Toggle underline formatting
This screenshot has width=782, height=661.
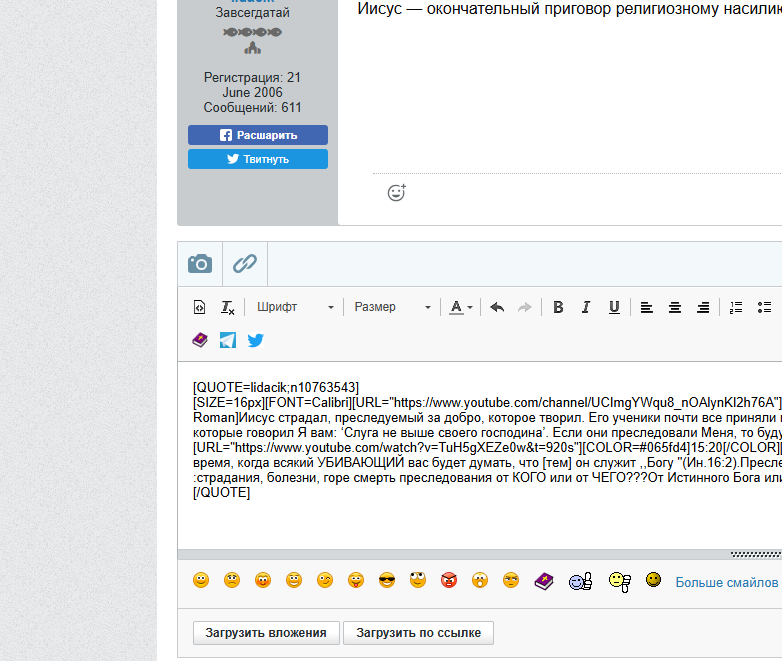614,307
